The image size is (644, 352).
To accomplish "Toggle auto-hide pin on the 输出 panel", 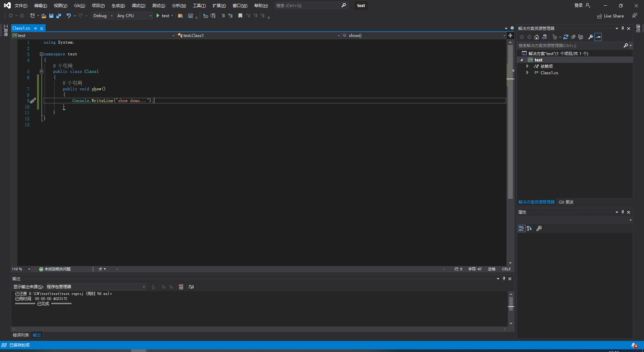I will (x=504, y=278).
